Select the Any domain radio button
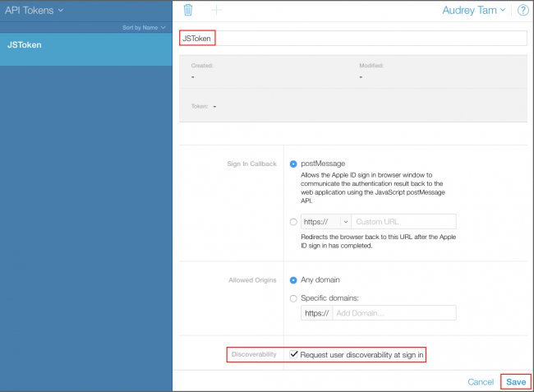 tap(293, 280)
